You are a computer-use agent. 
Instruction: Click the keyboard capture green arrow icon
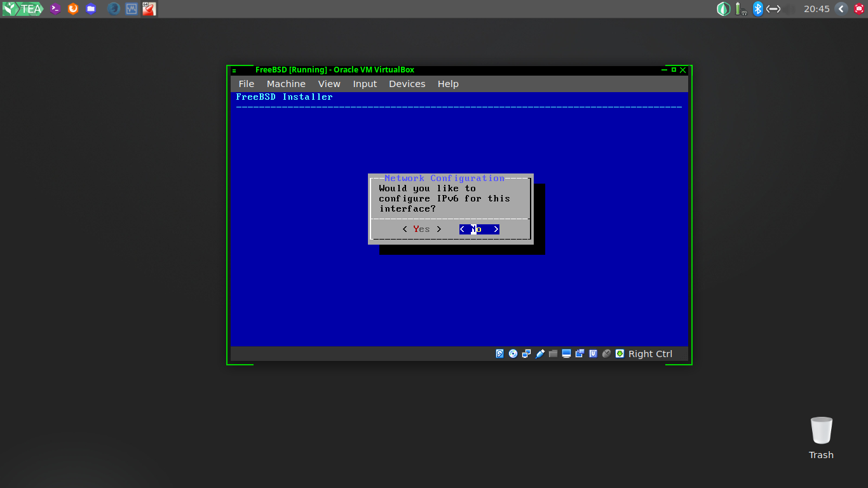tap(620, 354)
